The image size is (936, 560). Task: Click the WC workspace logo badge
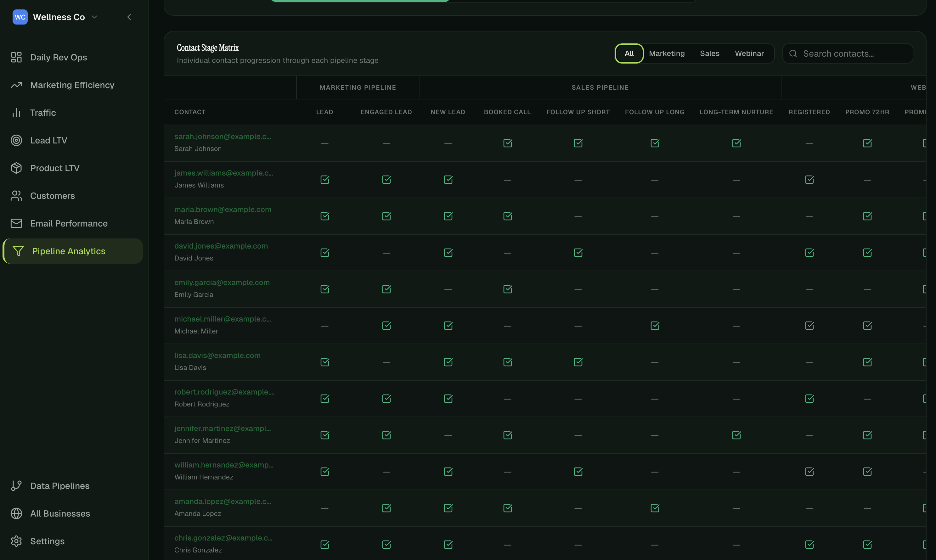[20, 17]
